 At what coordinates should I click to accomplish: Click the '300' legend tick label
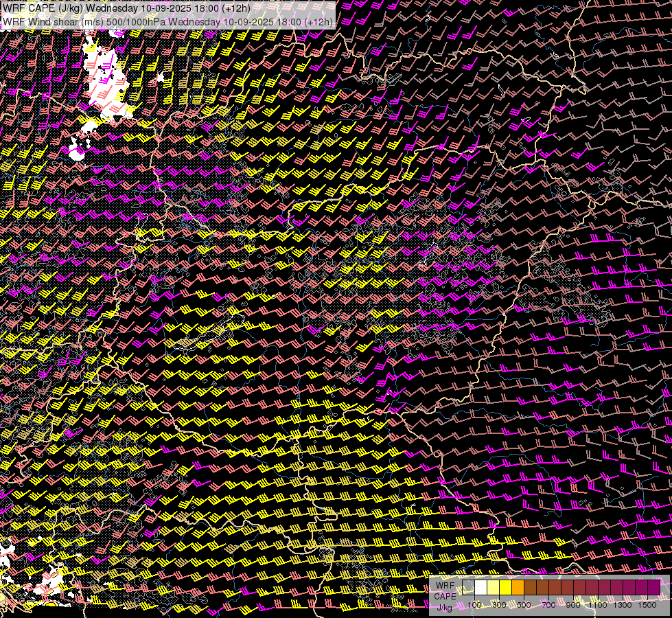tap(499, 605)
